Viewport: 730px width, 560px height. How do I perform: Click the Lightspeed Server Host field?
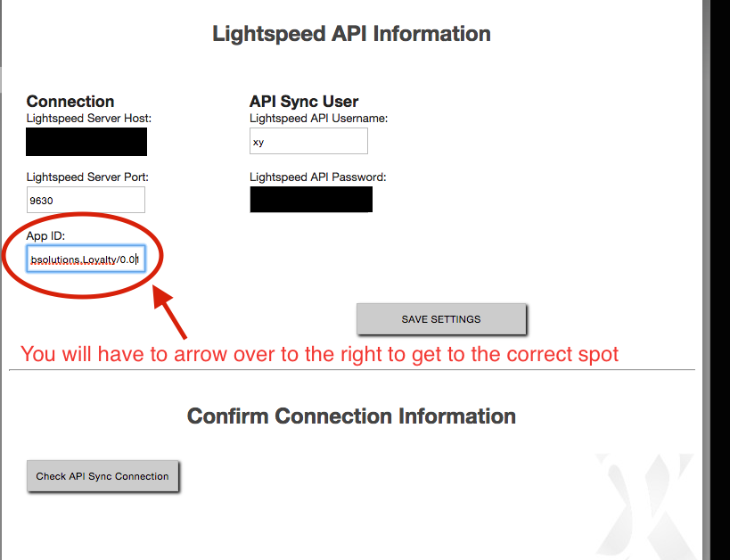[86, 142]
